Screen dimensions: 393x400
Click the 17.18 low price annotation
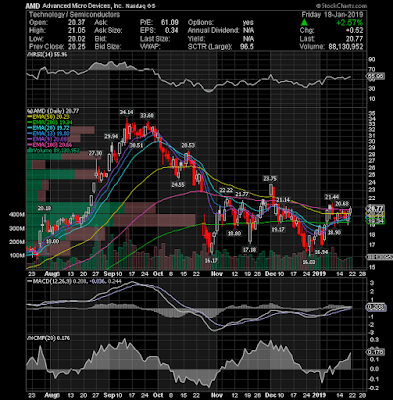249,249
